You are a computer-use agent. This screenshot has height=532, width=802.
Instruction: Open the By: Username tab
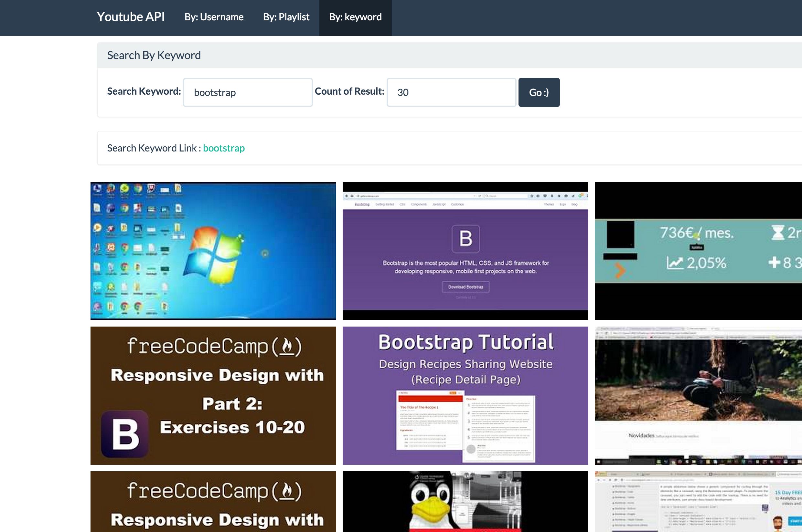tap(214, 17)
